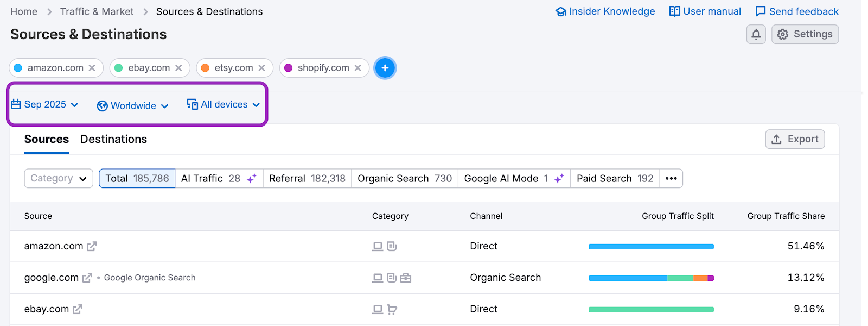Open the Settings button
The image size is (868, 326).
(x=805, y=34)
